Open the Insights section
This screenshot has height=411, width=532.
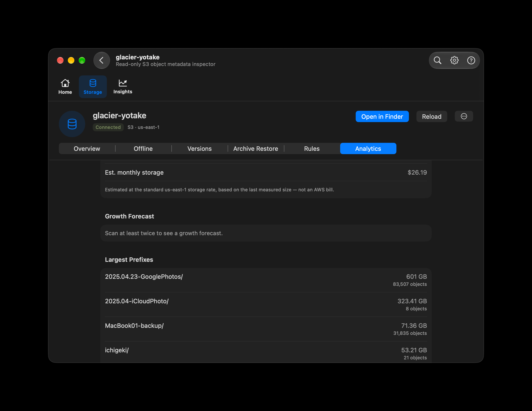click(123, 86)
